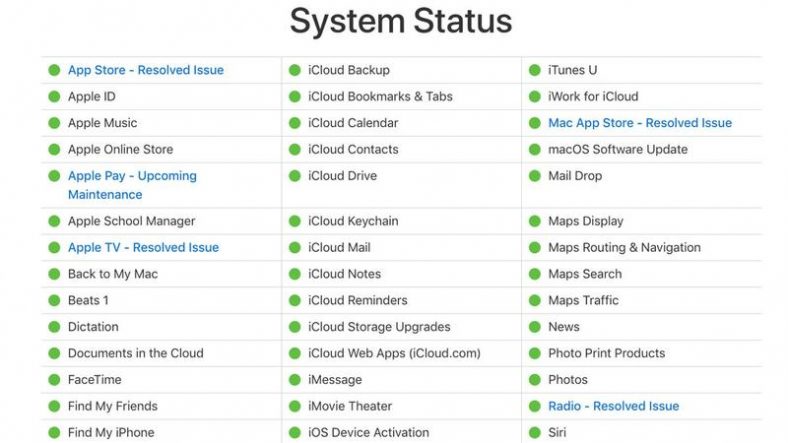This screenshot has width=788, height=443.
Task: Click the green status dot beside iCloud Drive
Action: tap(295, 176)
